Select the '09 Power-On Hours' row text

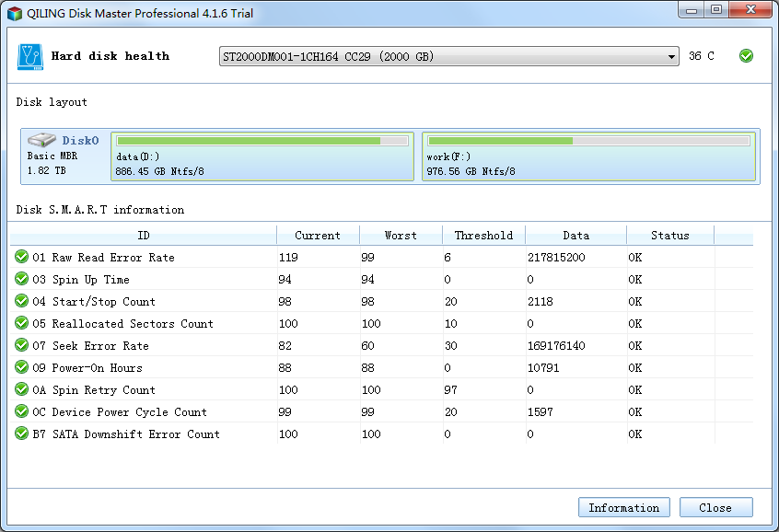click(87, 368)
